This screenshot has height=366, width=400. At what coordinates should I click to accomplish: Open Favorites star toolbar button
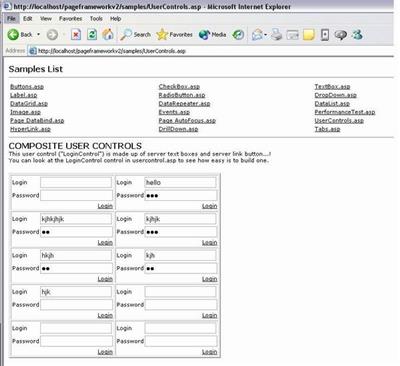click(174, 34)
